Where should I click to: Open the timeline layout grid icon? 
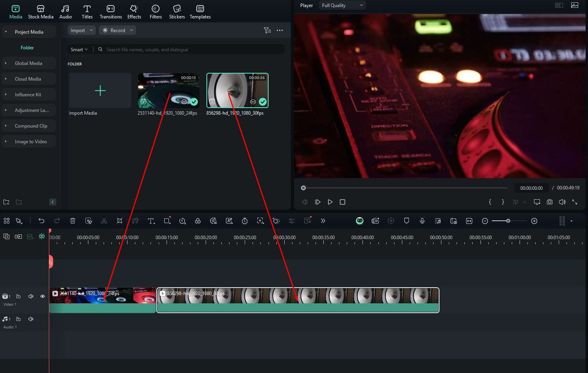pyautogui.click(x=7, y=221)
